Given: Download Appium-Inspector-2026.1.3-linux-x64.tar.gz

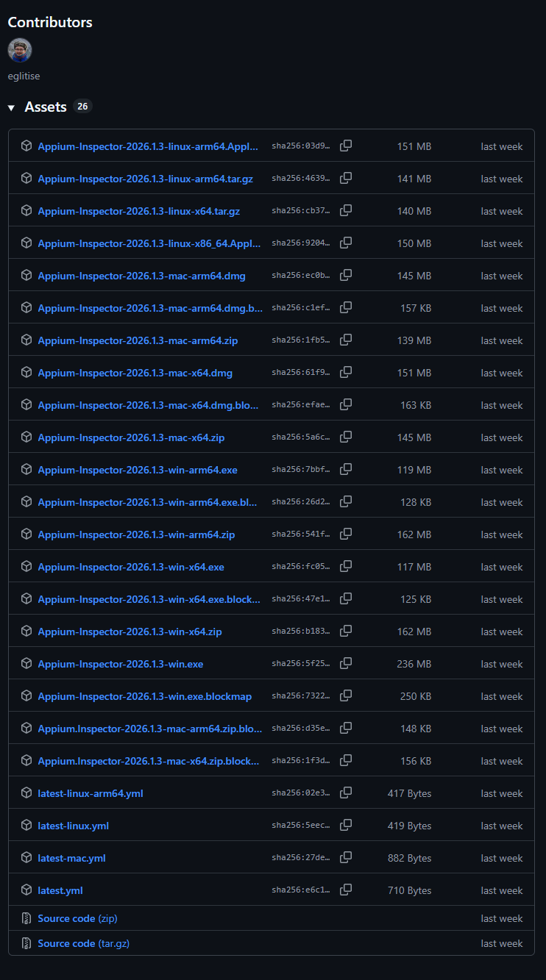Looking at the screenshot, I should click(x=138, y=211).
